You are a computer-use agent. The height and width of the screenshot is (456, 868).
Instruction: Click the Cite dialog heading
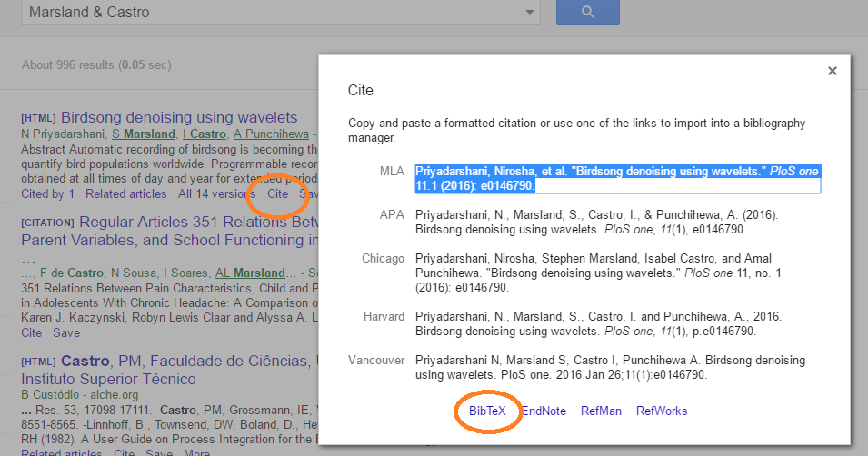tap(360, 90)
